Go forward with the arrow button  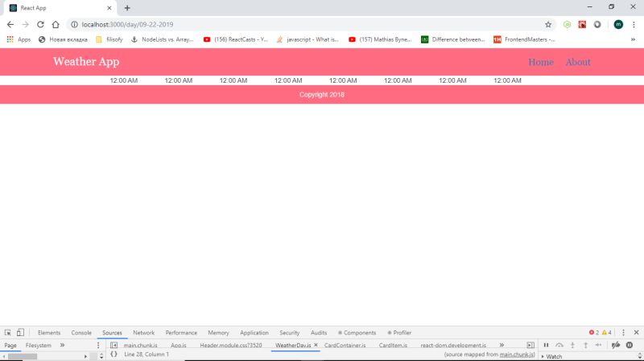tap(26, 25)
